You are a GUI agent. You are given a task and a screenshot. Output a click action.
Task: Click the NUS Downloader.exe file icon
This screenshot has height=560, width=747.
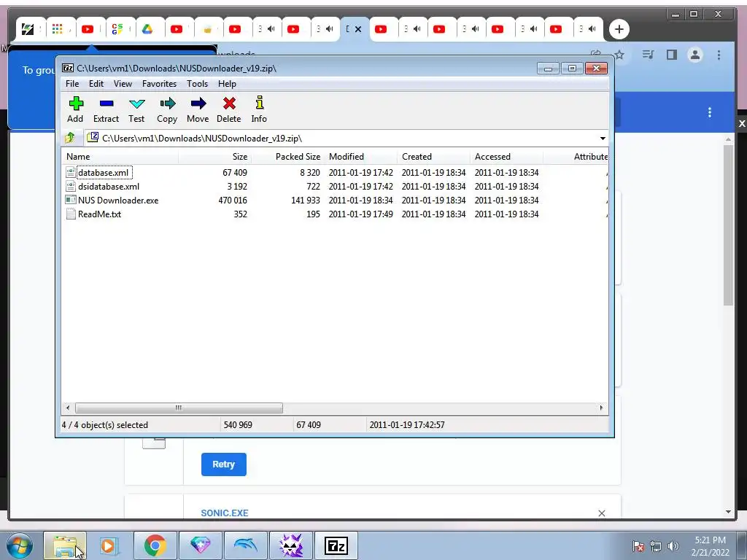pyautogui.click(x=71, y=200)
